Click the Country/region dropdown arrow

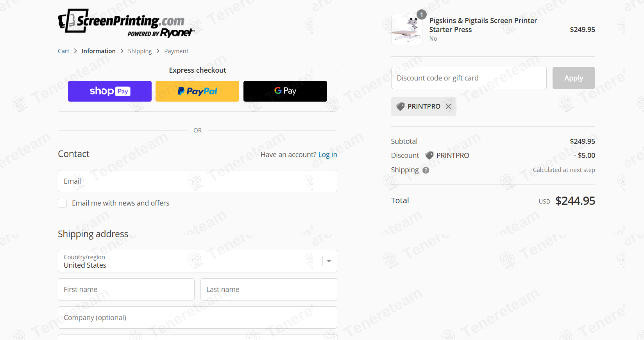329,261
